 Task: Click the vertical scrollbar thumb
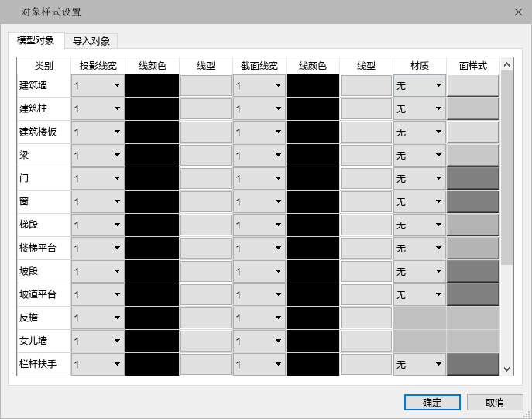click(507, 167)
